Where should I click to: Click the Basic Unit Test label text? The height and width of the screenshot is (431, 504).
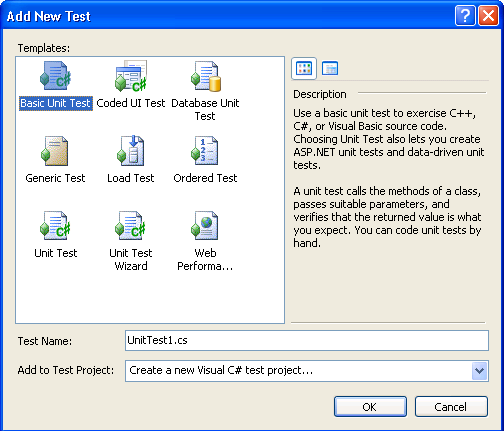point(56,103)
